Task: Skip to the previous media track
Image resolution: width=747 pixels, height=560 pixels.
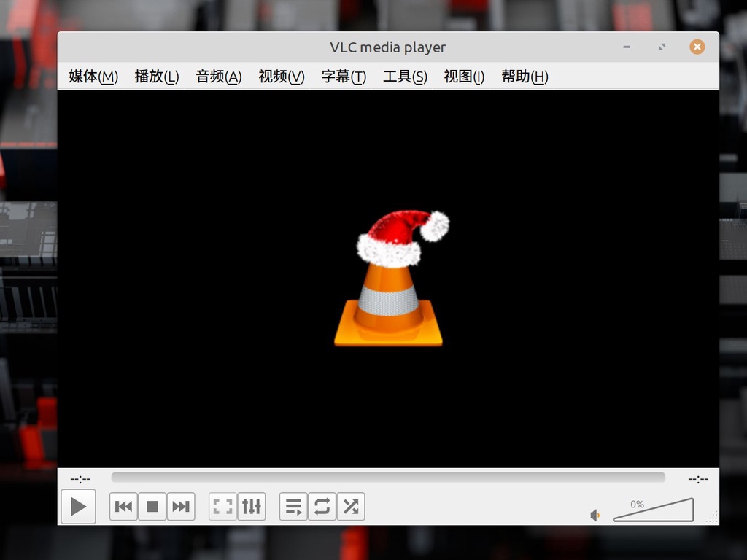Action: [124, 507]
